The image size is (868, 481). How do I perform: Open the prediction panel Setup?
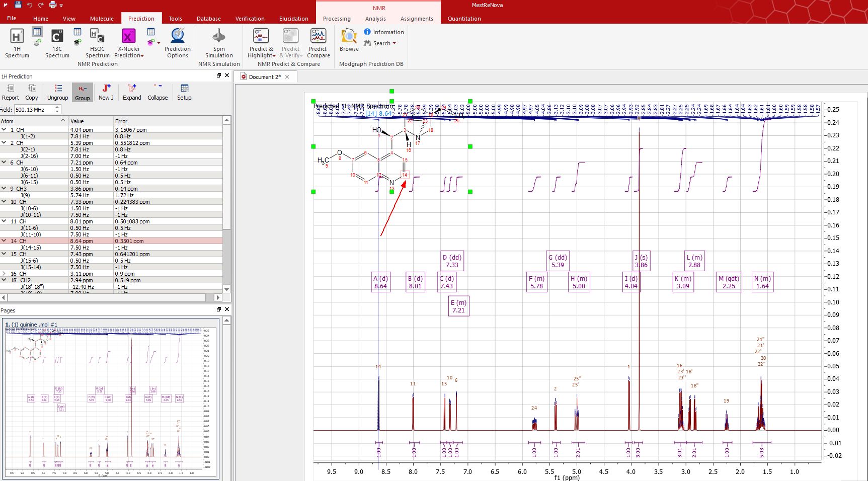pyautogui.click(x=184, y=92)
